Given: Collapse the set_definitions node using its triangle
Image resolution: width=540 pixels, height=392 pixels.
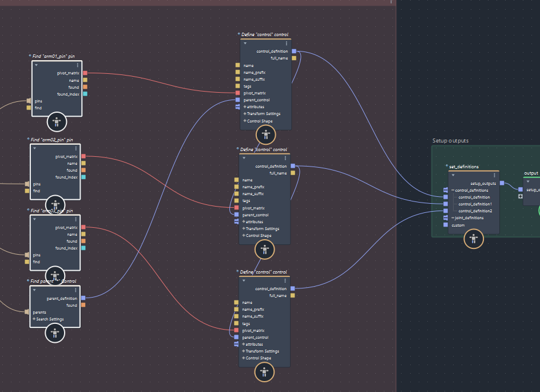Looking at the screenshot, I should pyautogui.click(x=453, y=175).
